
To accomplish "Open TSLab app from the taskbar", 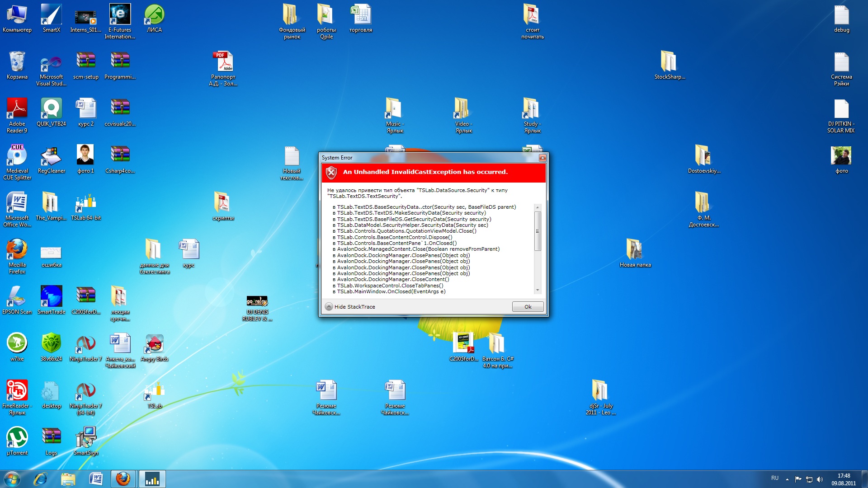I will (x=152, y=479).
